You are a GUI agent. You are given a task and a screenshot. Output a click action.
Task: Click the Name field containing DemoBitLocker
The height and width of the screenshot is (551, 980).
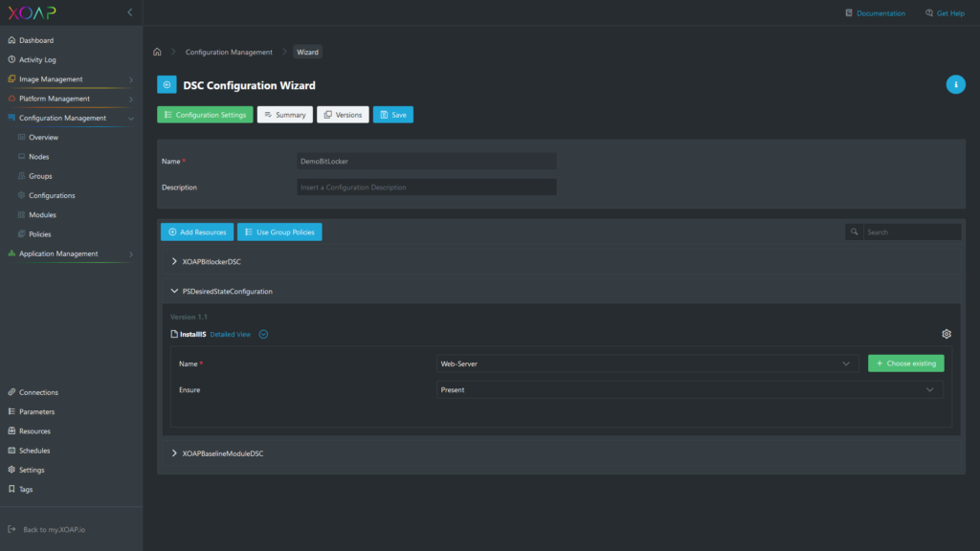click(427, 161)
